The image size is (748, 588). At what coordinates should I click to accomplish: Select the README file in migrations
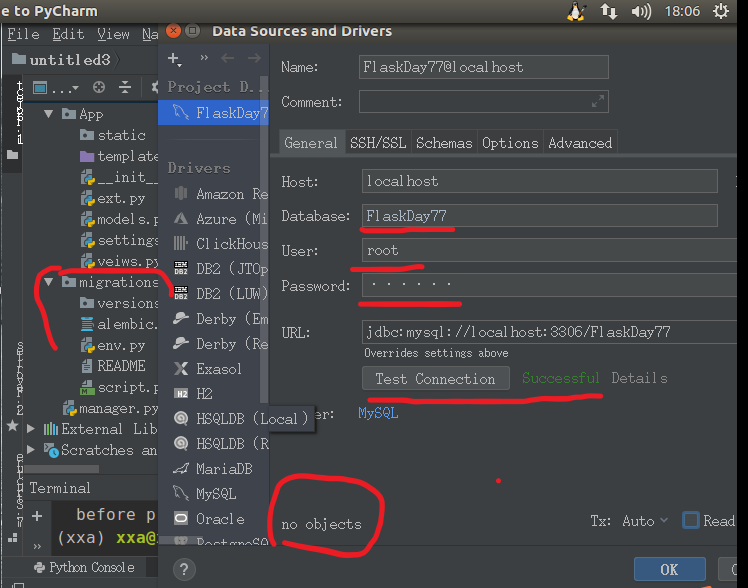coord(114,366)
